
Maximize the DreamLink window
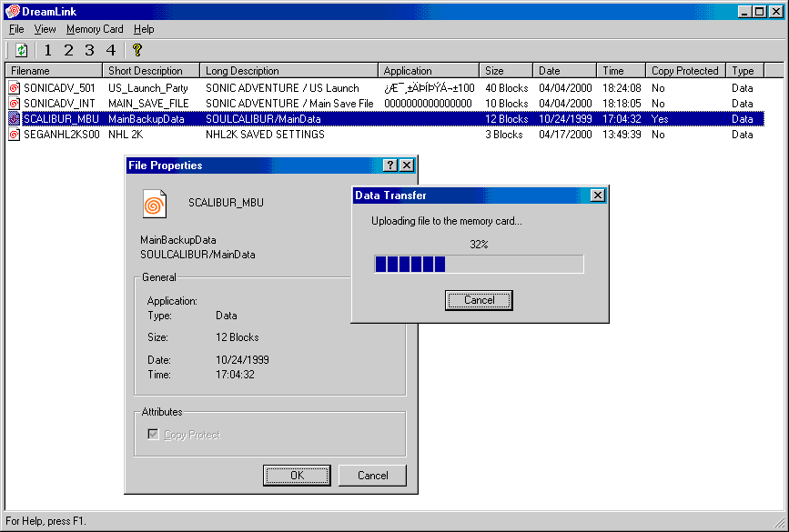(x=760, y=11)
